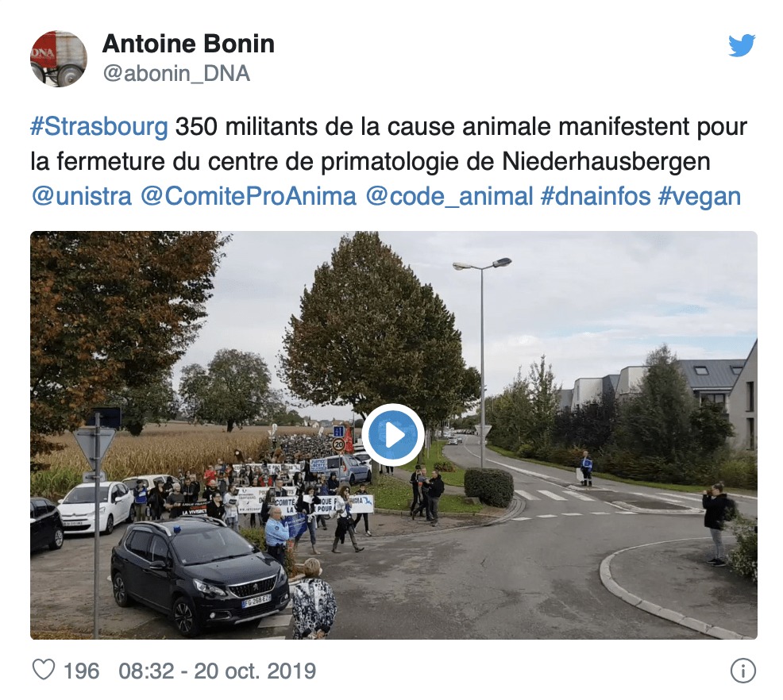Open the tweet timestamp 08:32 - 20 oct. 2019
This screenshot has height=700, width=783.
[x=218, y=671]
